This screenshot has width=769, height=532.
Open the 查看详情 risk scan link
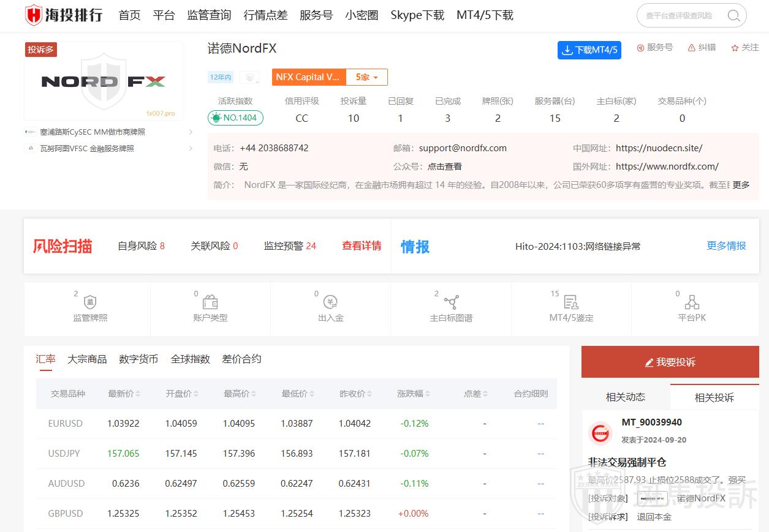click(x=362, y=245)
